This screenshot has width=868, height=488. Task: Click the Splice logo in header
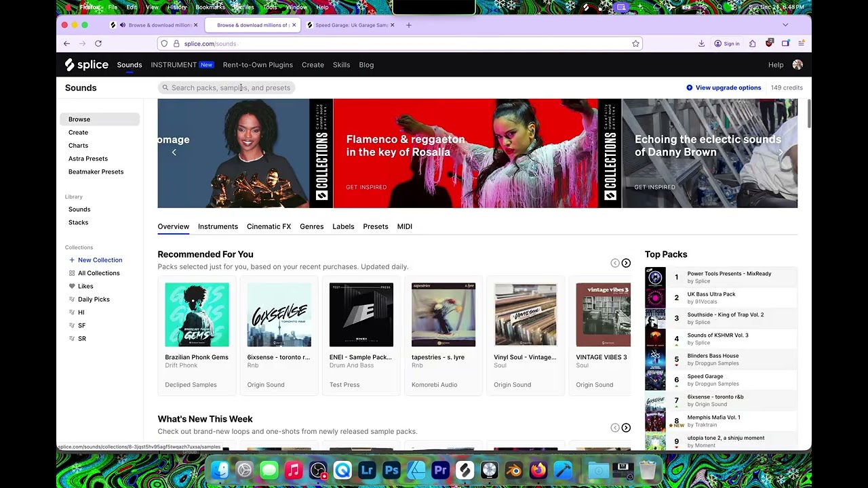pos(86,65)
